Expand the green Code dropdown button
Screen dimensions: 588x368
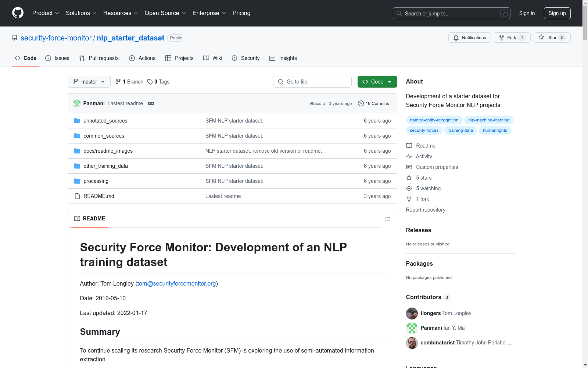(x=377, y=82)
